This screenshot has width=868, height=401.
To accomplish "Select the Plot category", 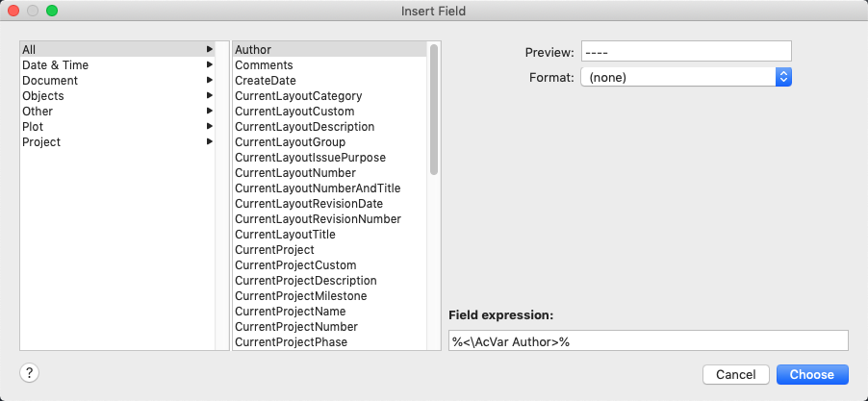I will [33, 127].
